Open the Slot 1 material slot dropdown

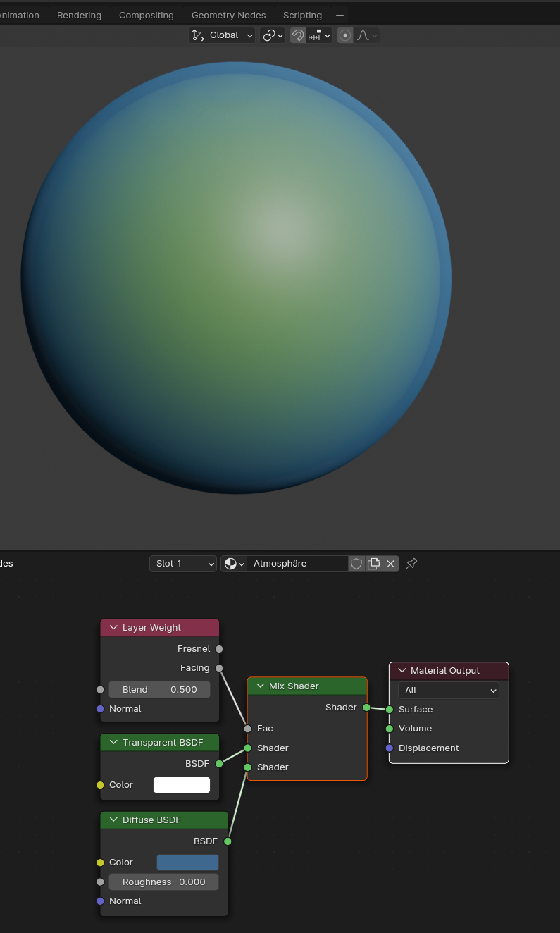(183, 564)
